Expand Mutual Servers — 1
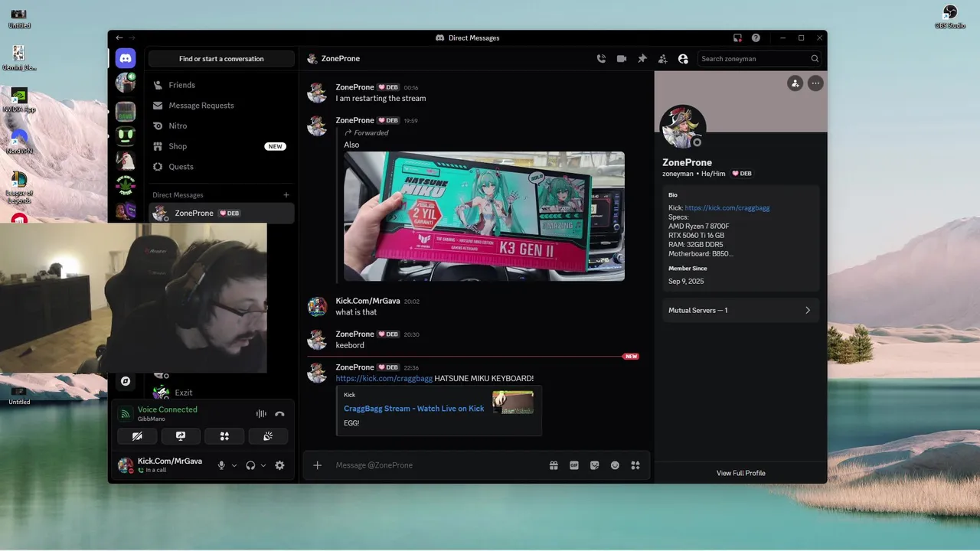 740,310
